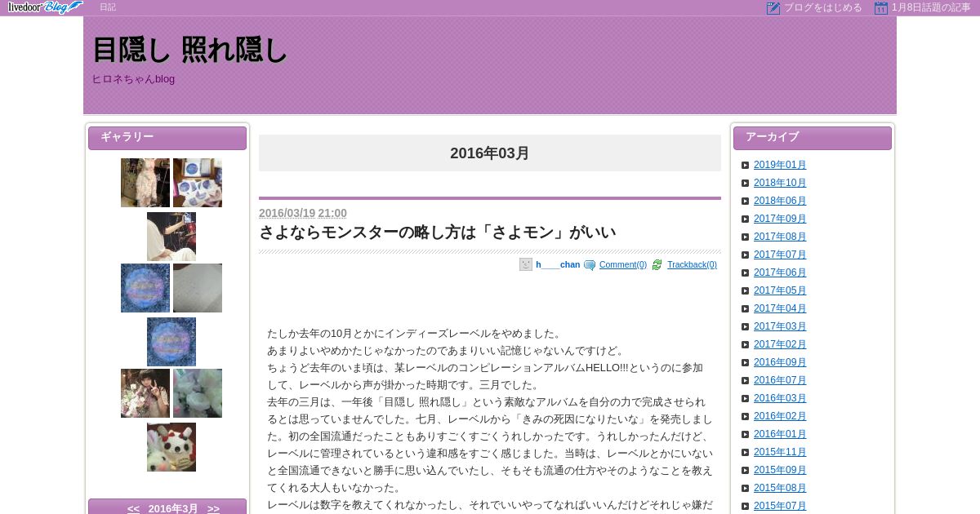This screenshot has width=980, height=514.
Task: Open archive 2019年01月
Action: (780, 165)
